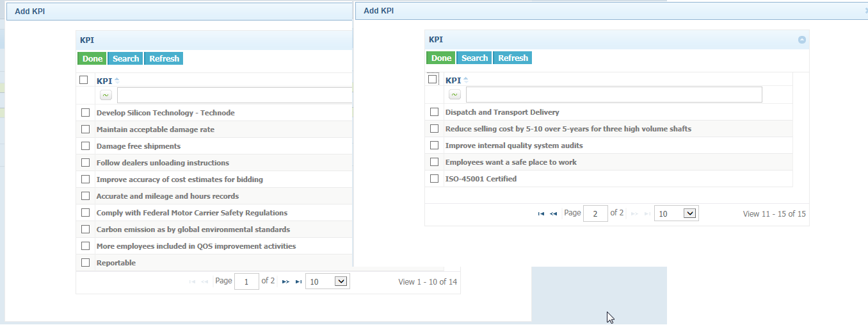Check Damage free shipments checkbox
Screen dimensions: 868x334
click(86, 146)
